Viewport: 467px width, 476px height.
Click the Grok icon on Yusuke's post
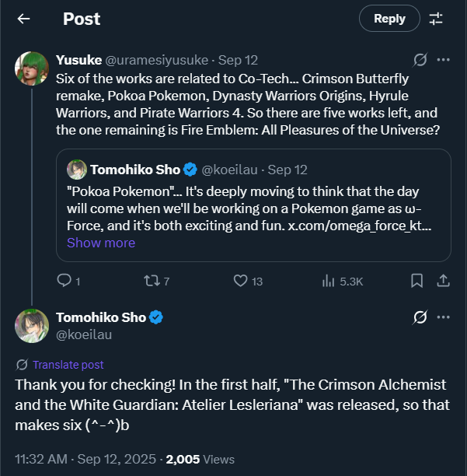[420, 60]
